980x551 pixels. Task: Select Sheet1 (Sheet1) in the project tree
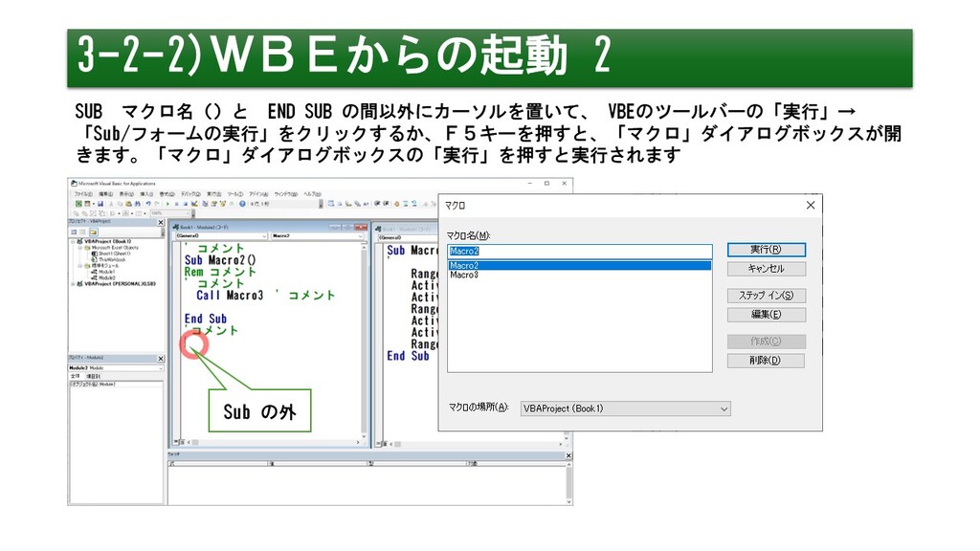tap(112, 253)
